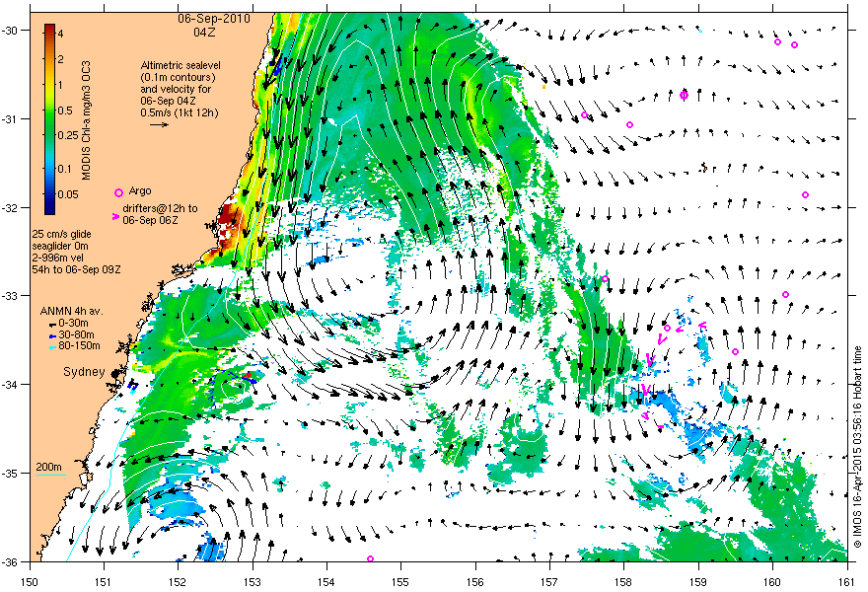Click the 'seaglider 0m' text
Image resolution: width=868 pixels, height=592 pixels.
click(60, 246)
